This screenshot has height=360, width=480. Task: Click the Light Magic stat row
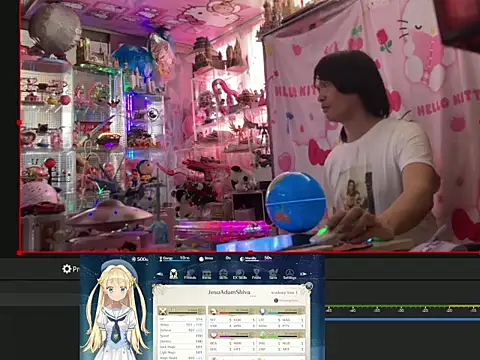tap(181, 352)
